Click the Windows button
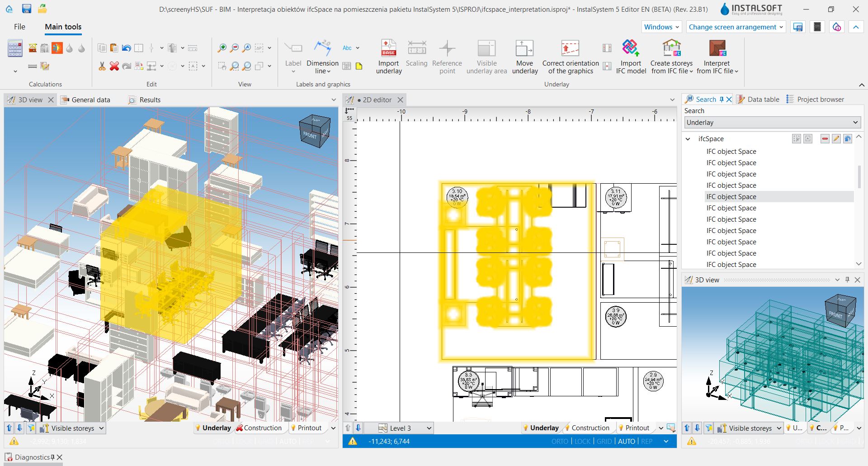 click(661, 27)
